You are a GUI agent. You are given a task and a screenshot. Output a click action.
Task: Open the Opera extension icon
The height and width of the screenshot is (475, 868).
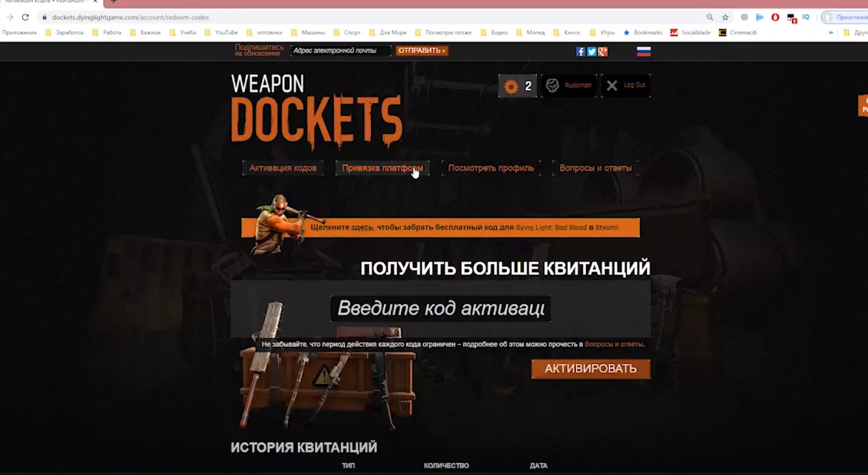[x=775, y=16]
